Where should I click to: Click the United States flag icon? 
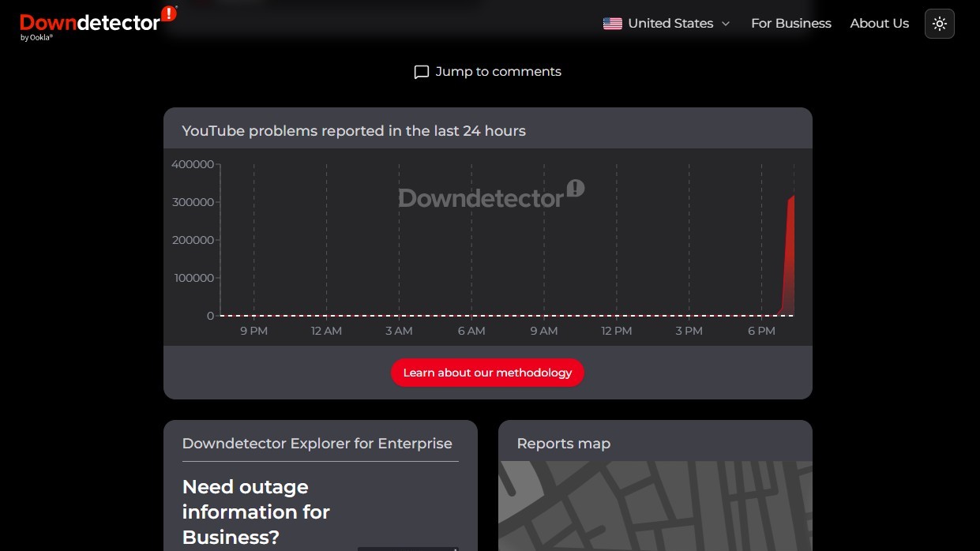[612, 24]
